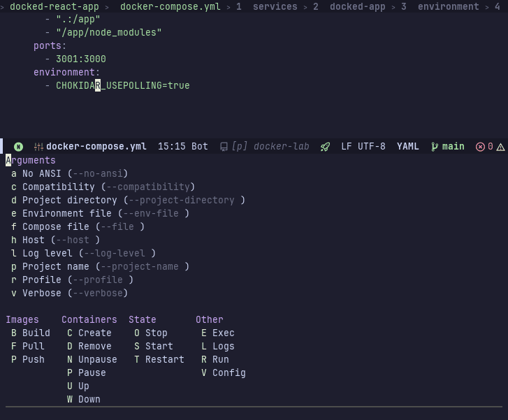
Task: Click the docked-app breadcrumb segment
Action: 358,6
